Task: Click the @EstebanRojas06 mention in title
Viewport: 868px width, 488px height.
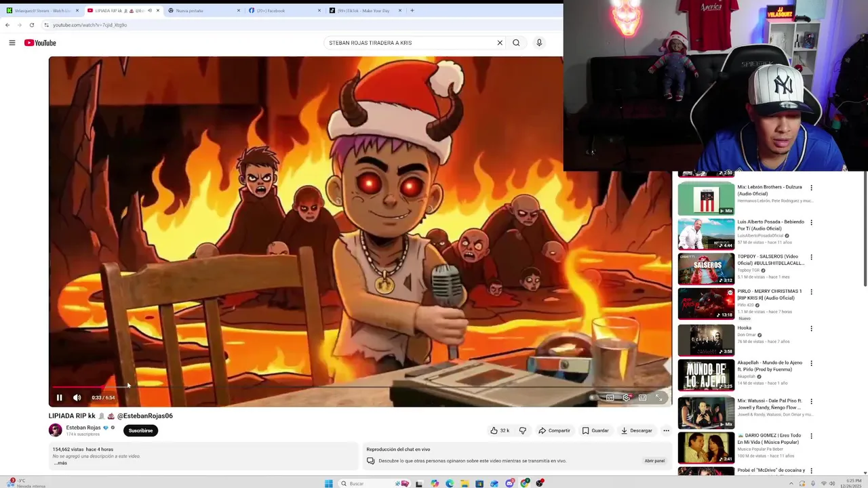Action: point(145,416)
